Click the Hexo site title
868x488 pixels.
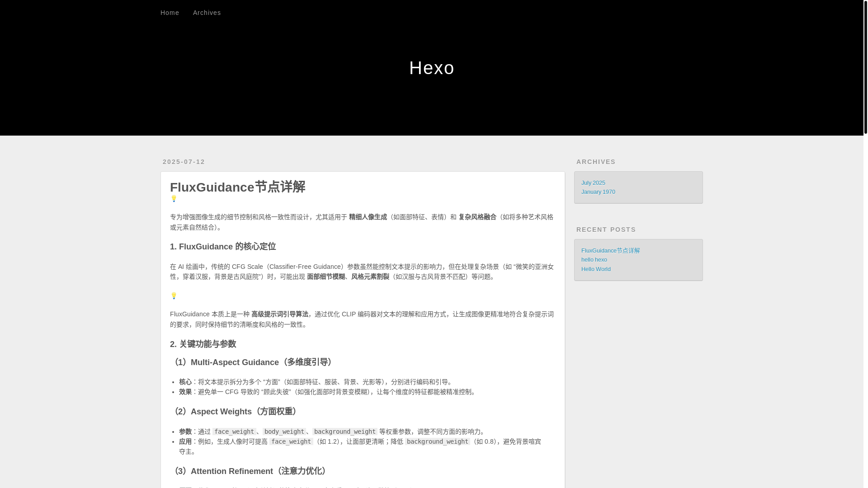pos(432,68)
